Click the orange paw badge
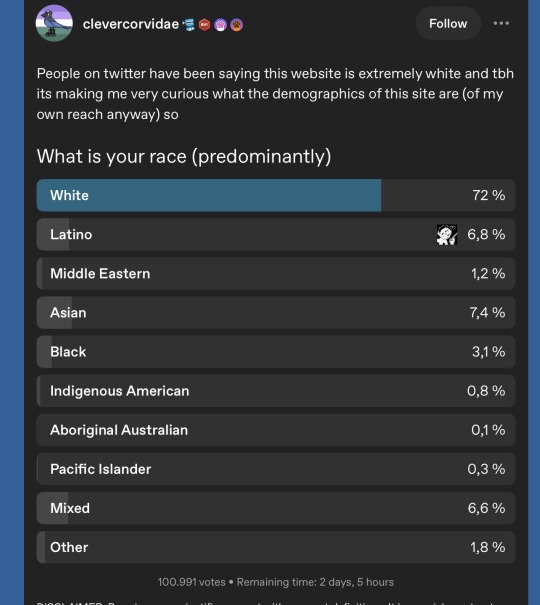The height and width of the screenshot is (605, 540). 236,25
